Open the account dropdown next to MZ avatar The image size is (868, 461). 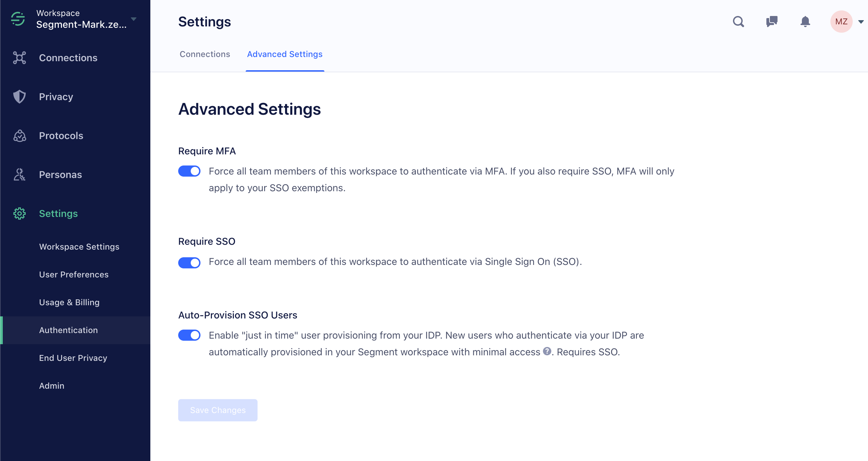click(861, 22)
